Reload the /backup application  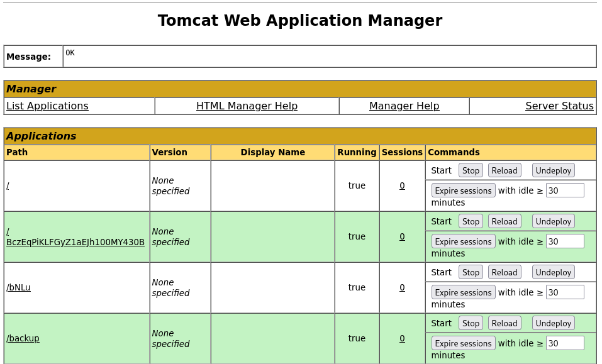pyautogui.click(x=504, y=323)
